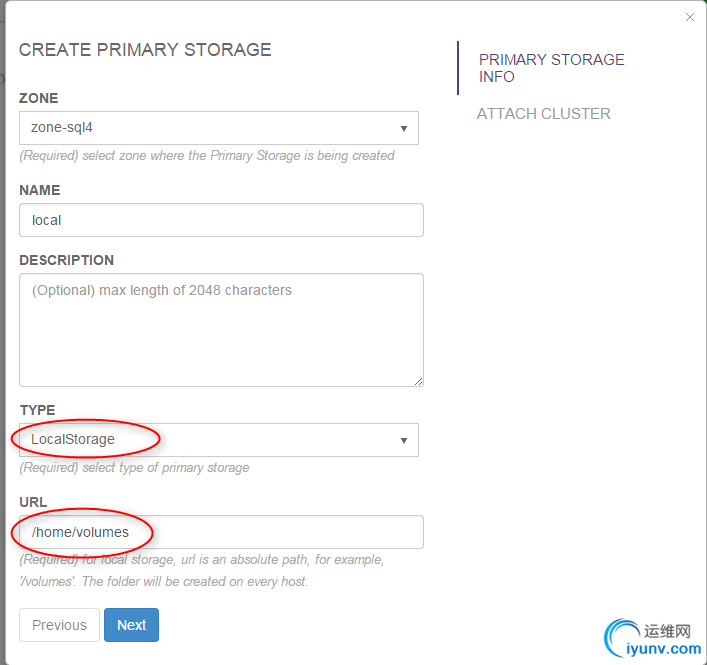
Task: Switch to the Attach Cluster step
Action: point(543,114)
